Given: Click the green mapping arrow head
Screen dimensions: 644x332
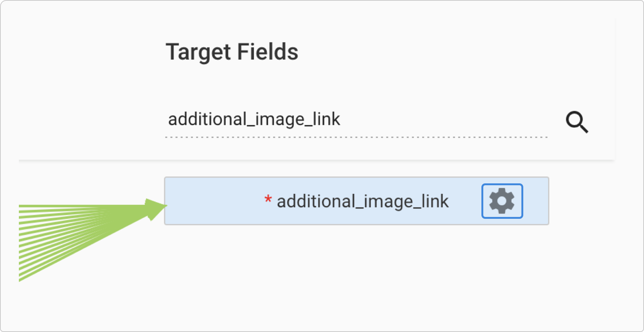Looking at the screenshot, I should [x=155, y=209].
